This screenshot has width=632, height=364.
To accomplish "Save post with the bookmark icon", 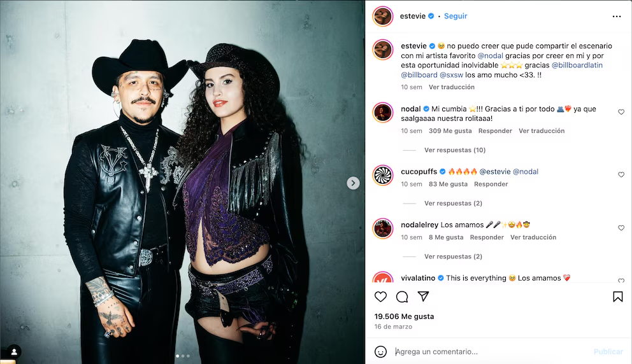I will click(x=617, y=297).
